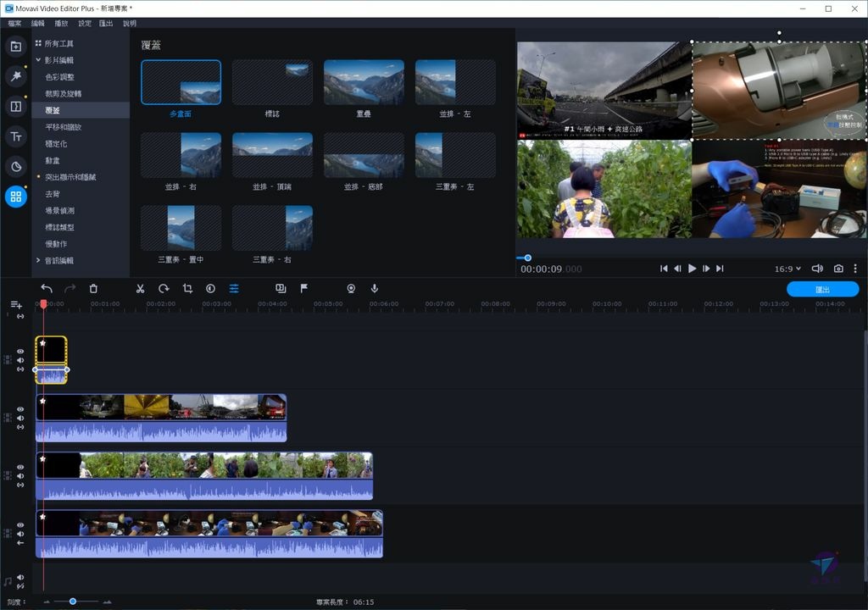Adjust the timeline zoom scale slider
This screenshot has width=868, height=610.
click(73, 602)
